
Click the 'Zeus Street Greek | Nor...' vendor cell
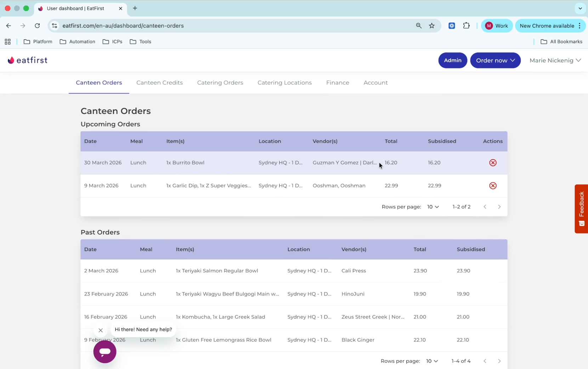coord(373,317)
